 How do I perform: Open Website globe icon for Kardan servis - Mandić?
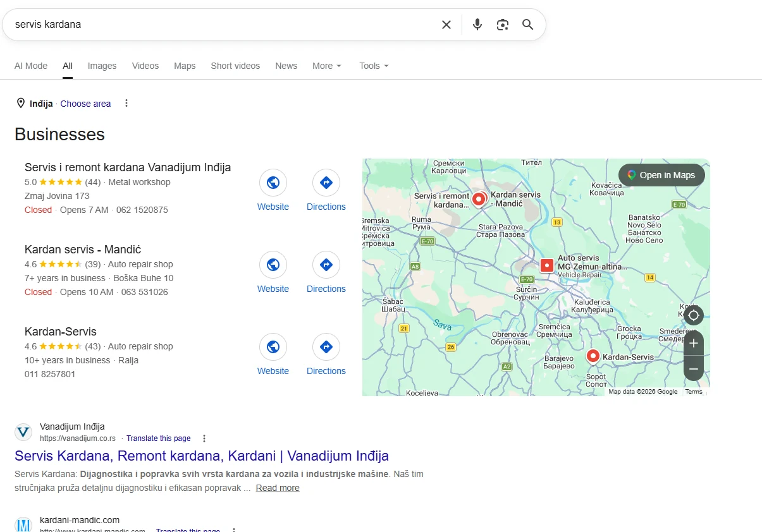273,265
